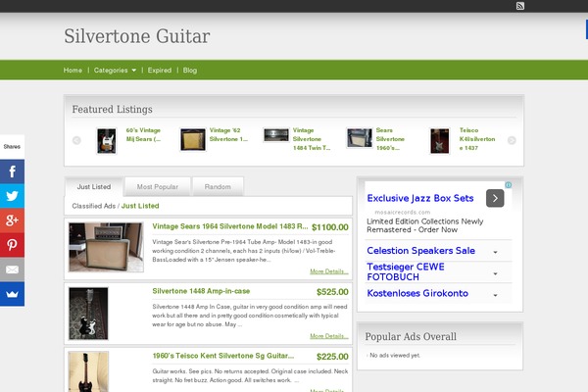Viewport: 588px width, 392px height.
Task: Click the mosaicrecords.com ad URL
Action: (x=403, y=212)
